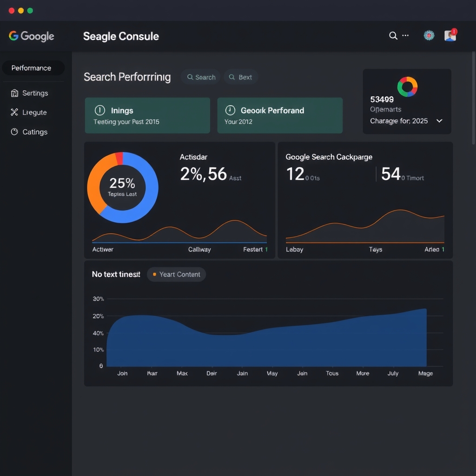
Task: Click the Inings card info icon
Action: [100, 110]
